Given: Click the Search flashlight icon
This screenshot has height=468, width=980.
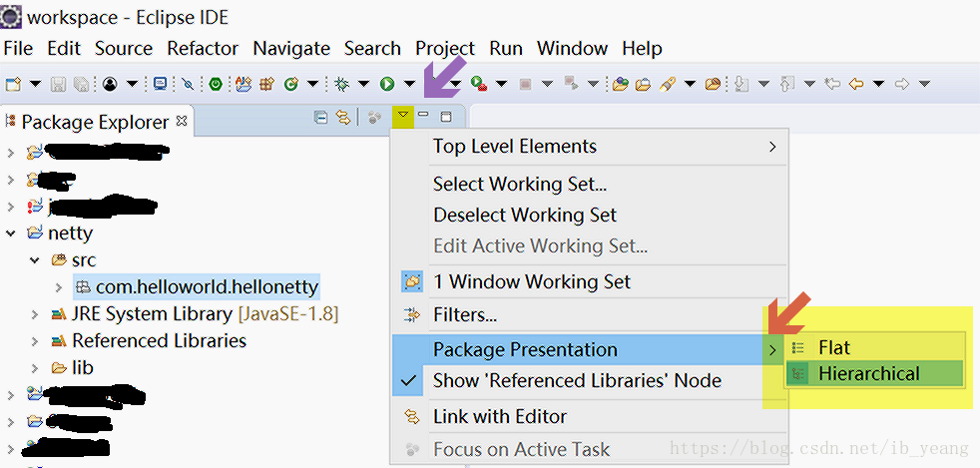Looking at the screenshot, I should [x=668, y=84].
